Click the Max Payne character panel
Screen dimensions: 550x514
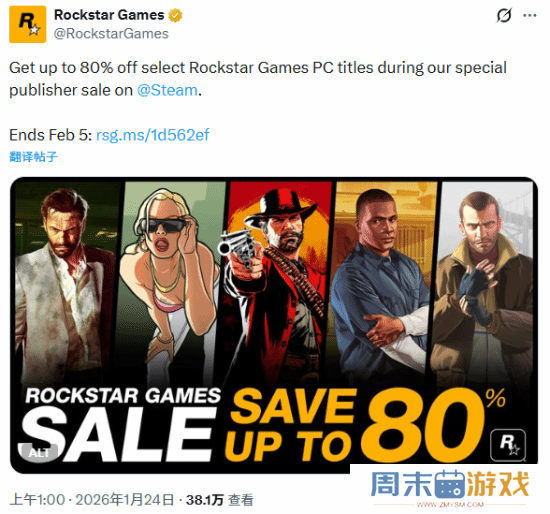67,281
